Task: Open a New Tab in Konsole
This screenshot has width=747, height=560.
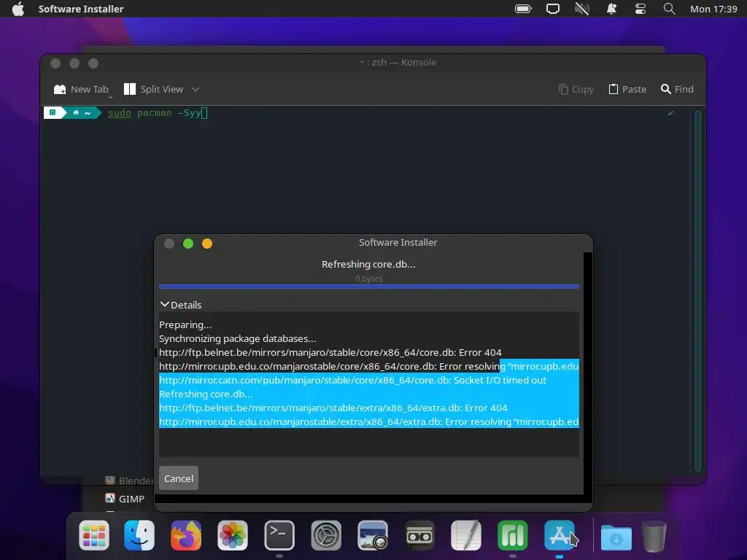Action: click(x=81, y=89)
